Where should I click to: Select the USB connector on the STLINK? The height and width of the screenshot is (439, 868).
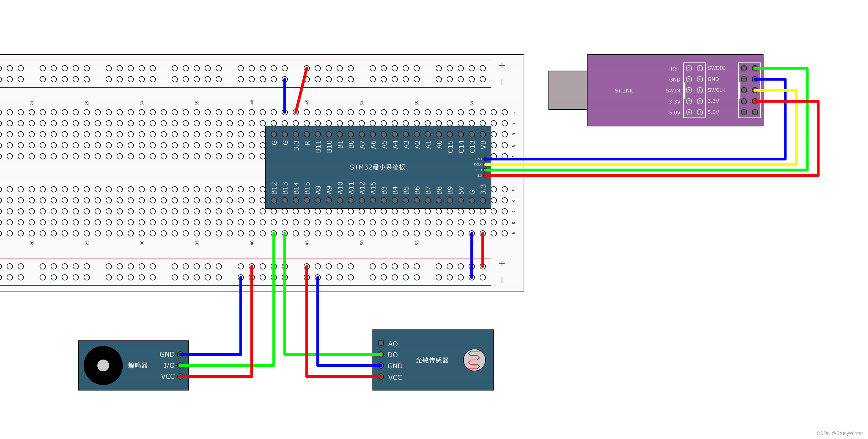pyautogui.click(x=567, y=90)
